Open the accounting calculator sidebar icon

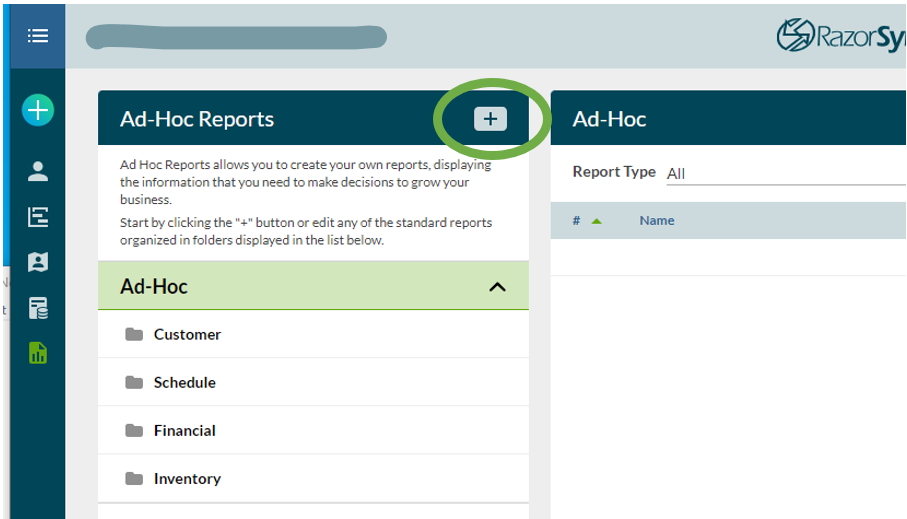[x=38, y=308]
